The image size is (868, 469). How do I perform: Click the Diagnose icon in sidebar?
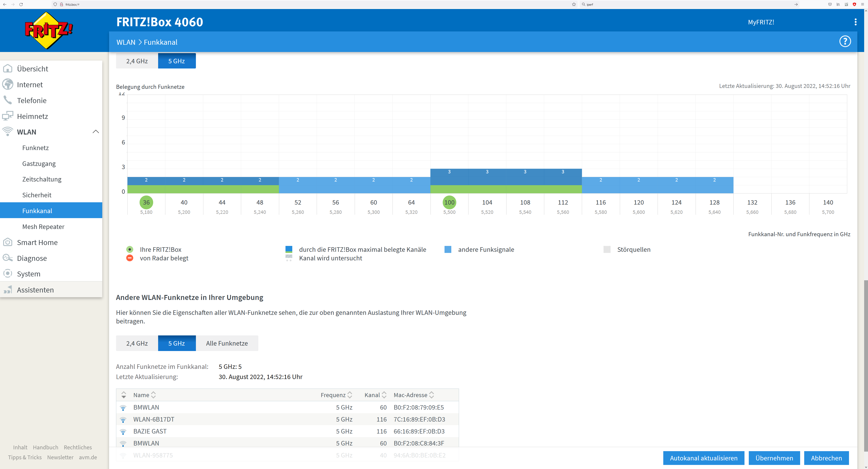point(7,258)
